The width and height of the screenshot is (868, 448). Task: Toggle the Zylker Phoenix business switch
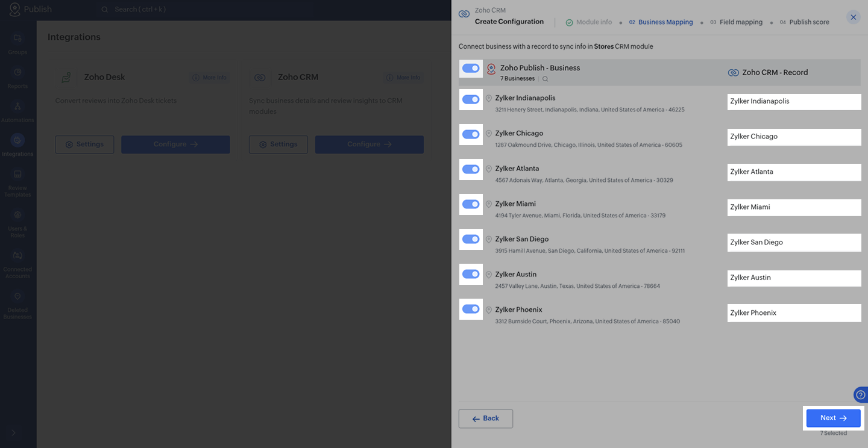pyautogui.click(x=471, y=309)
